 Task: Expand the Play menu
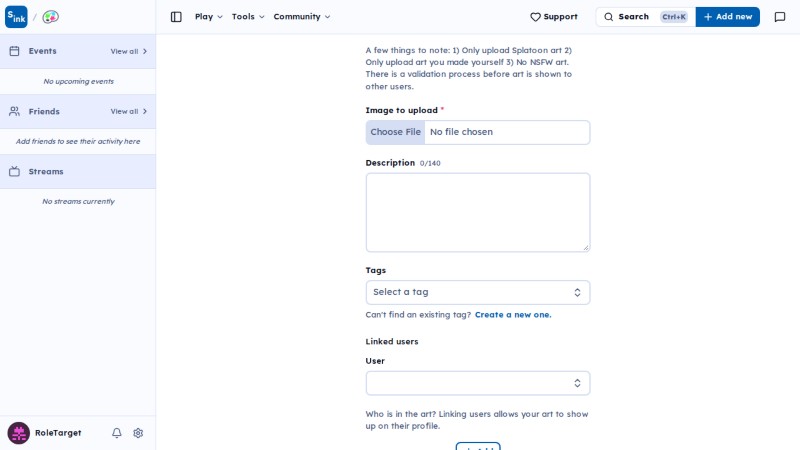pyautogui.click(x=209, y=17)
